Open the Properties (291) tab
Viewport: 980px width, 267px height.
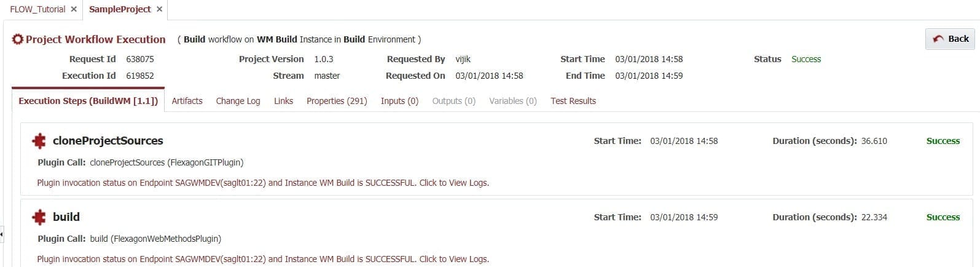(x=337, y=101)
